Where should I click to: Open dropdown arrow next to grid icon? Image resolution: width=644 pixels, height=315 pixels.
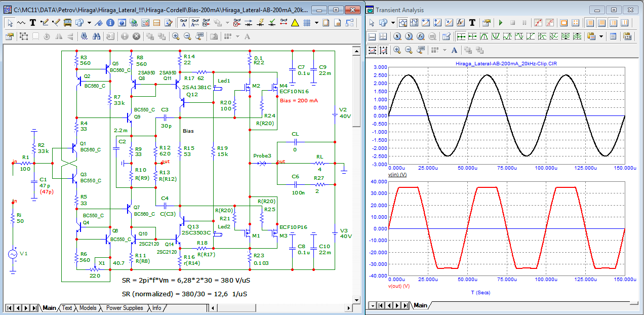pos(316,22)
